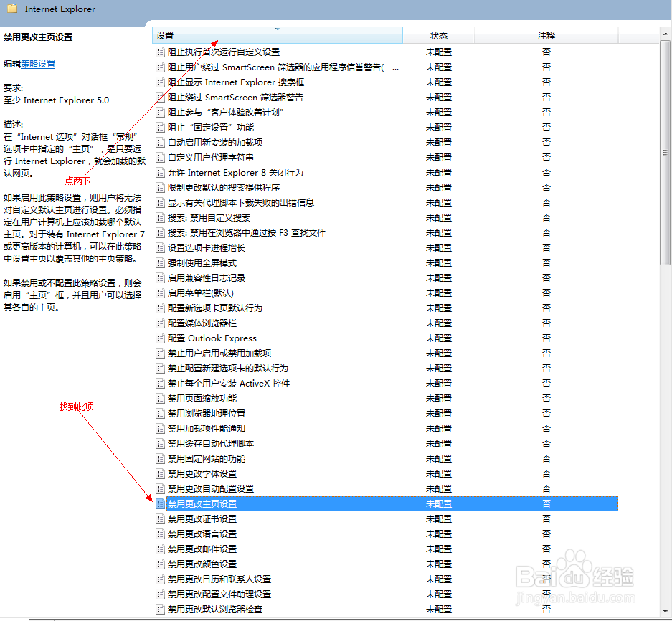Select the policy 阻止用户绕过 SmartScreen 筛选器的应用程序信誉警告
672x621 pixels.
(x=283, y=67)
